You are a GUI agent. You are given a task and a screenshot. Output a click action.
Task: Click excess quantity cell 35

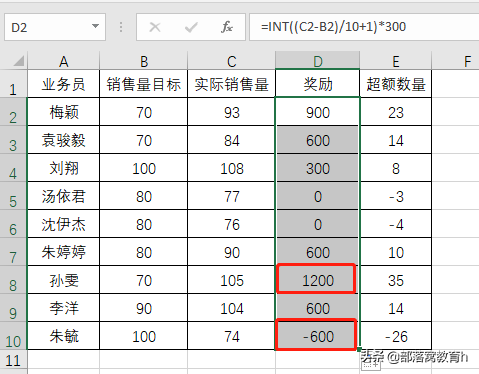tap(396, 280)
